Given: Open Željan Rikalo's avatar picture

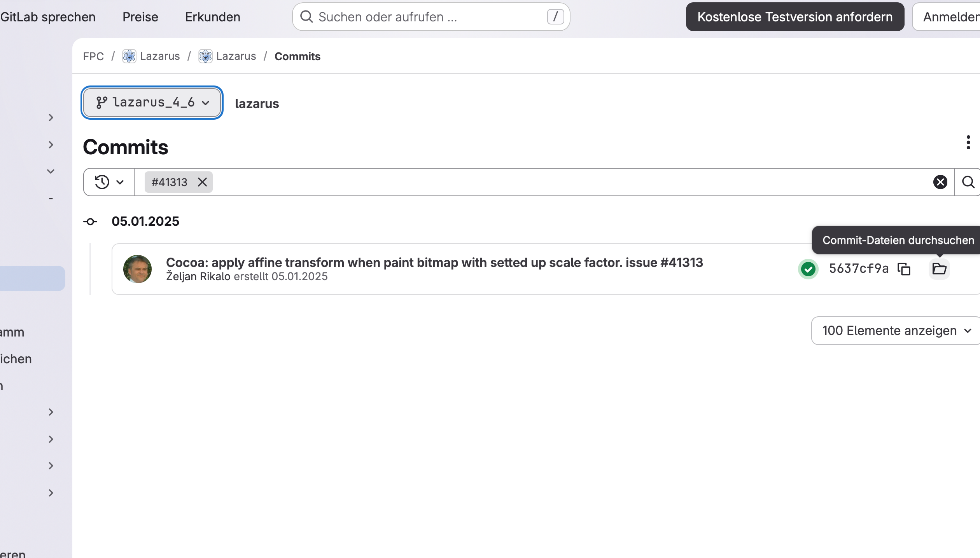Looking at the screenshot, I should click(137, 269).
